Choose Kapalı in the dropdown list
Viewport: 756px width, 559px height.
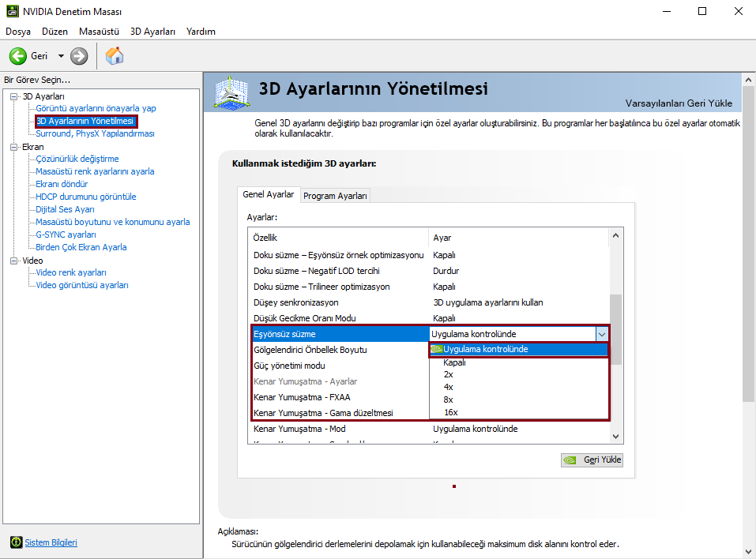(519, 362)
